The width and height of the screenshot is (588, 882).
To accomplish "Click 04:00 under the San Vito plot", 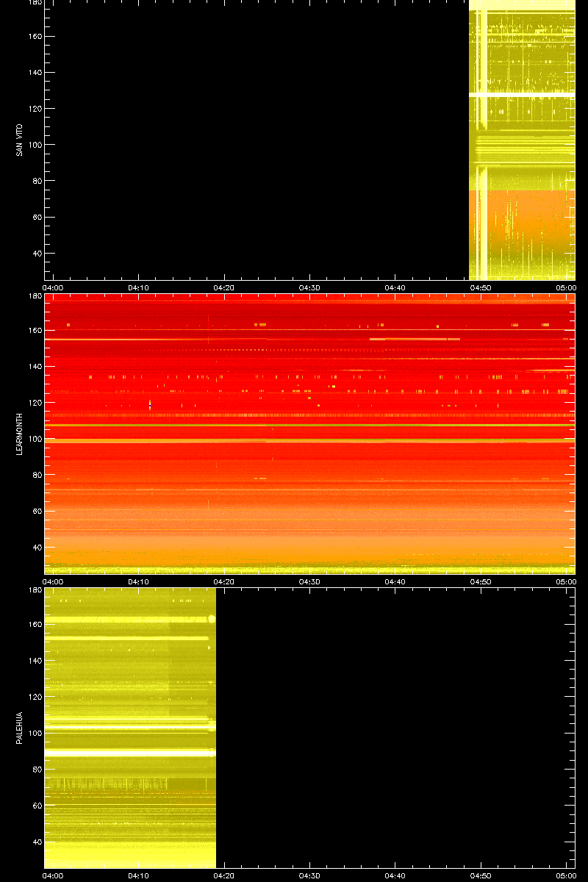I will click(x=53, y=287).
